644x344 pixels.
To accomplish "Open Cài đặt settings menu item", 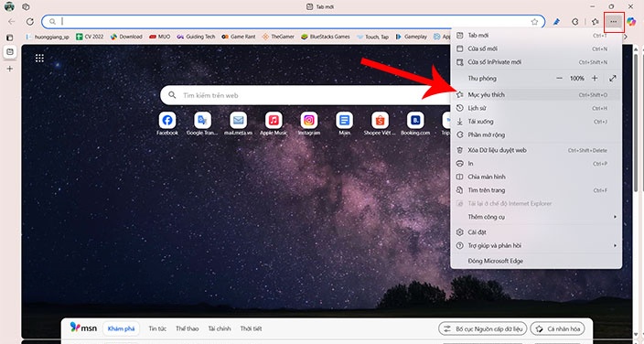I will click(536, 232).
